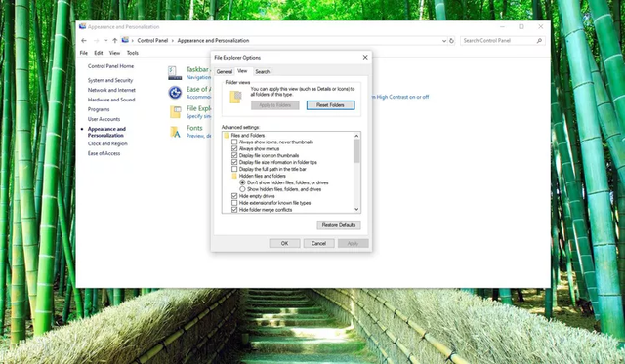Screen dimensions: 625x364
Task: Uncheck Hide empty drives
Action: coord(234,196)
